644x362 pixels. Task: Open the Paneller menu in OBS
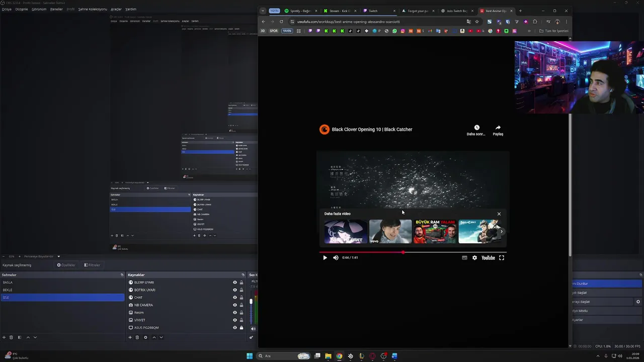pos(56,9)
